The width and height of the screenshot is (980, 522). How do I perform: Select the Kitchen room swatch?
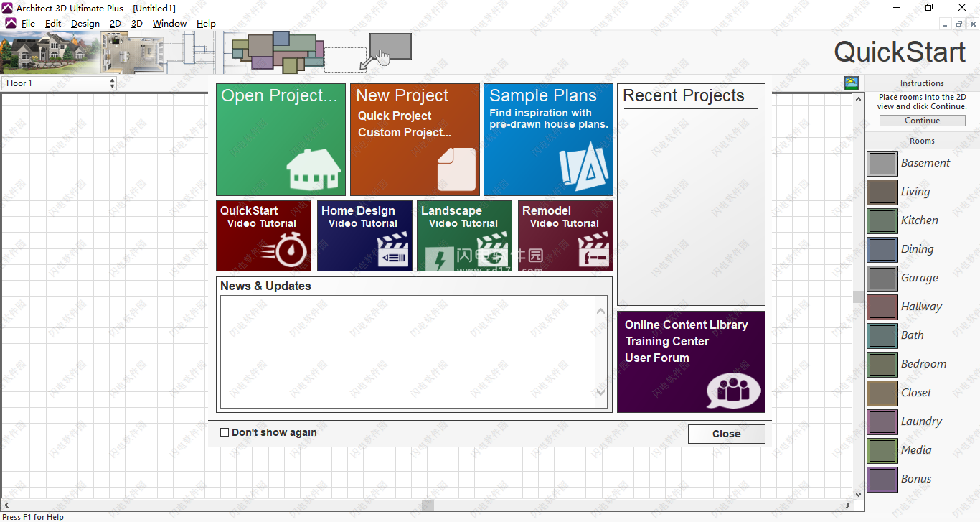[882, 221]
